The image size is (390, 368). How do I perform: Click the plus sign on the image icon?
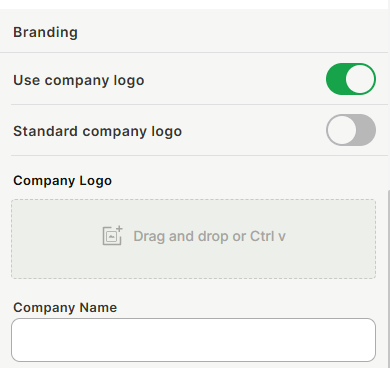[119, 229]
